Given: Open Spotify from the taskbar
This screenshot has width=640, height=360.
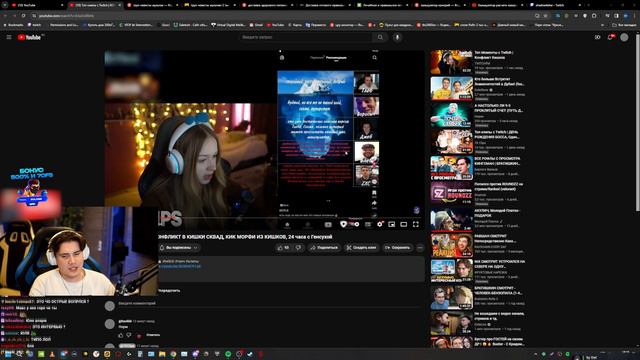Looking at the screenshot, I should [x=228, y=354].
